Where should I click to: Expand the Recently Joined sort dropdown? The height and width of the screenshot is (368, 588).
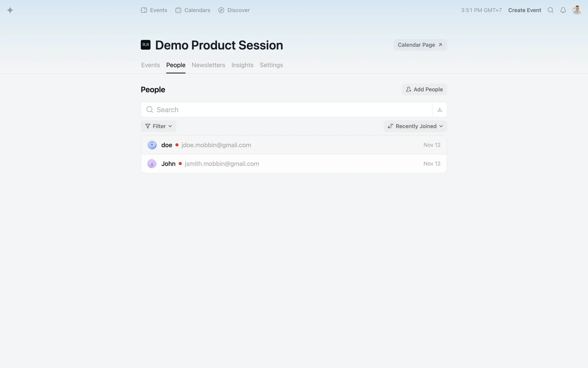click(415, 126)
